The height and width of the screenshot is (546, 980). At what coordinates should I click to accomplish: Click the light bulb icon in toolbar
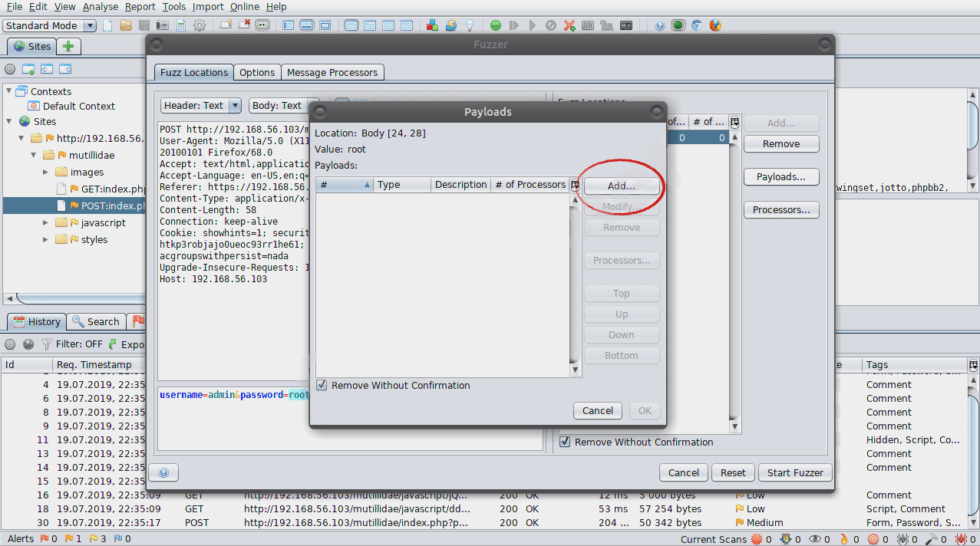click(x=469, y=25)
